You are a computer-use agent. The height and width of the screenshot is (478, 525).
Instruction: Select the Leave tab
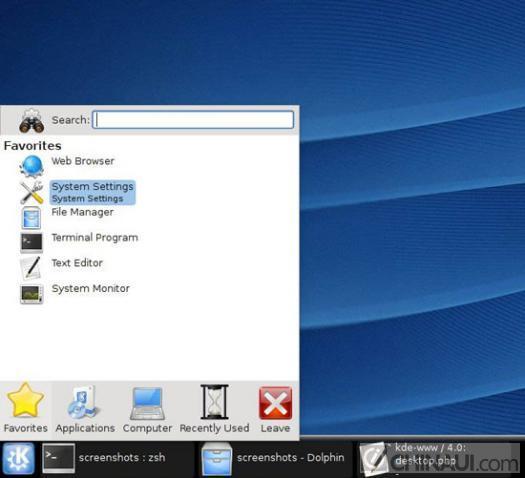point(275,409)
